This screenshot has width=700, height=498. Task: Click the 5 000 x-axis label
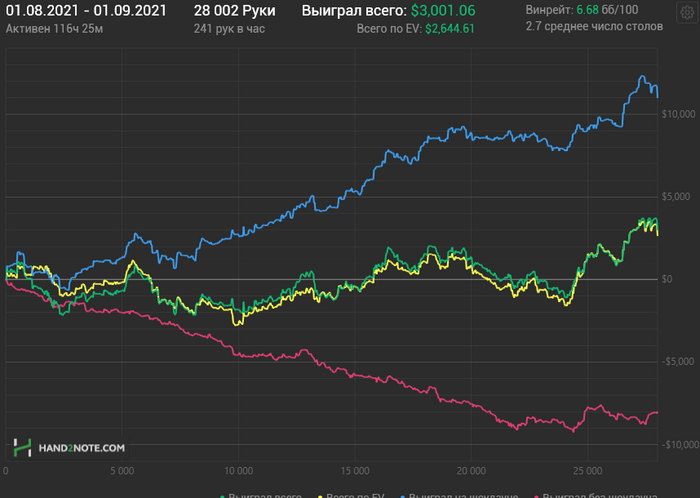click(122, 471)
